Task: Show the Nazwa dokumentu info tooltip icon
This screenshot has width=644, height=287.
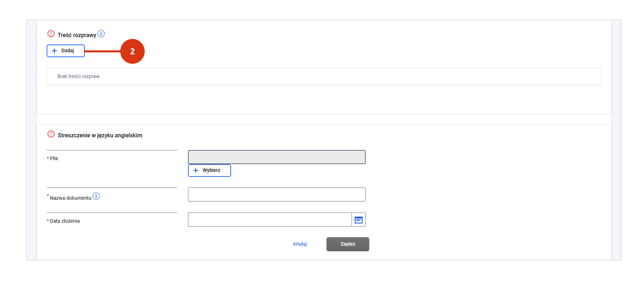Action: (x=96, y=196)
